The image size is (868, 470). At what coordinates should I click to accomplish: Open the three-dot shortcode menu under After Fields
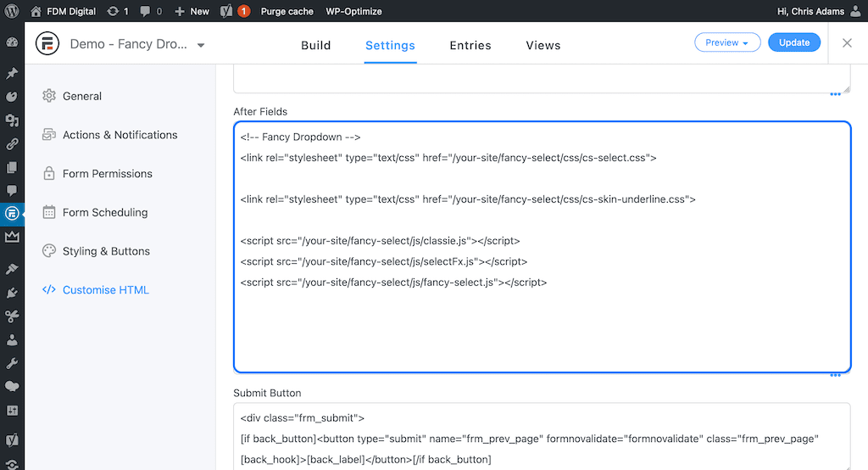point(836,375)
